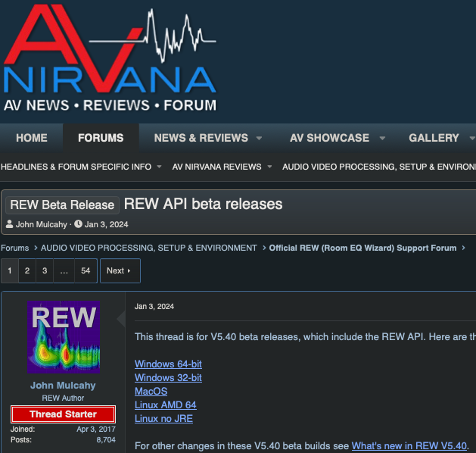The height and width of the screenshot is (453, 476).
Task: Select page 1 in pagination
Action: point(10,270)
